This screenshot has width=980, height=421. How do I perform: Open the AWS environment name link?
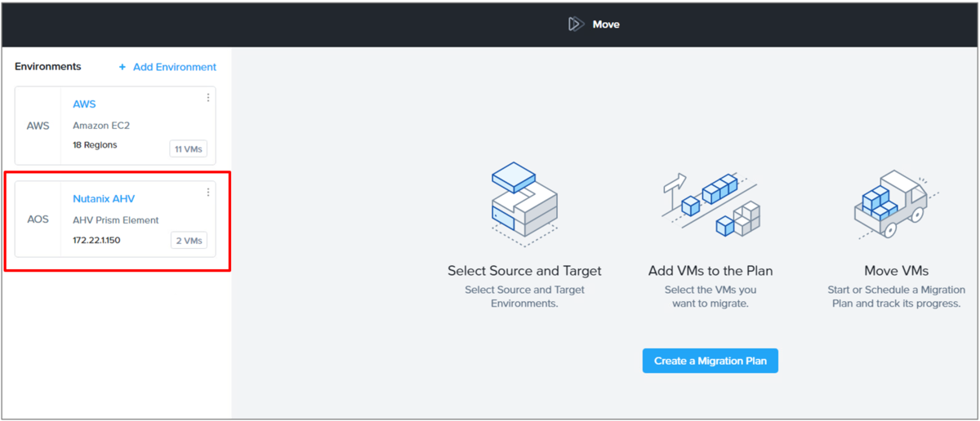point(84,104)
